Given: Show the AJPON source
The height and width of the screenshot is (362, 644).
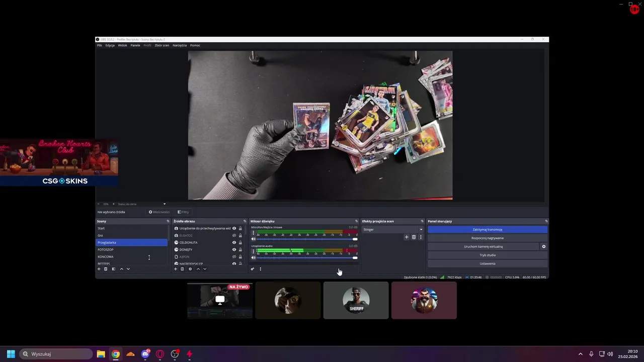Looking at the screenshot, I should point(234,256).
